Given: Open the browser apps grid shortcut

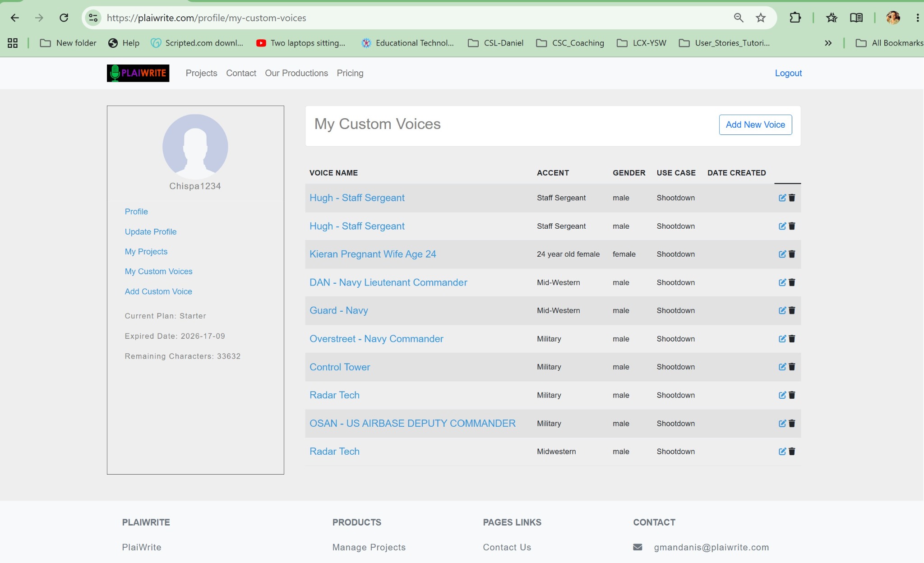Looking at the screenshot, I should coord(13,43).
